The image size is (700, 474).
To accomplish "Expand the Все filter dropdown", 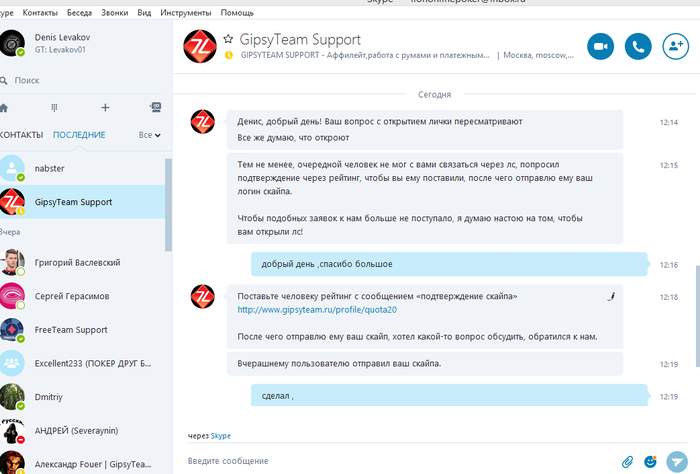I will tap(149, 135).
